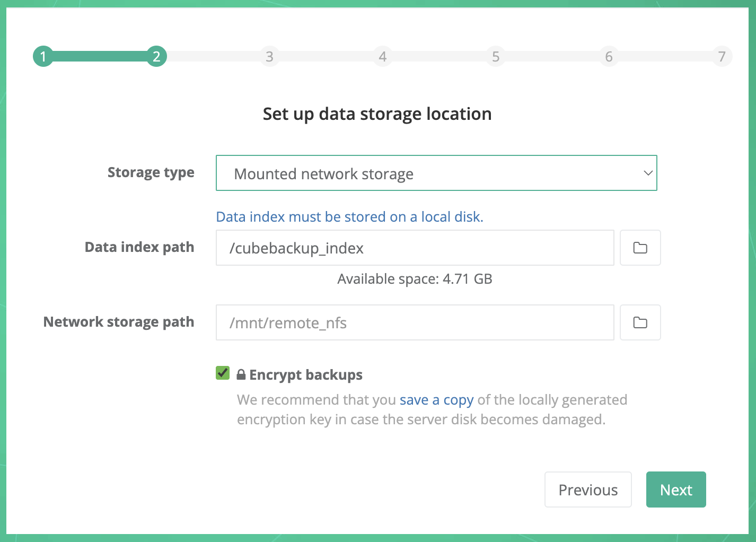Click the Storage type dropdown chevron arrow
This screenshot has height=542, width=756.
(647, 173)
